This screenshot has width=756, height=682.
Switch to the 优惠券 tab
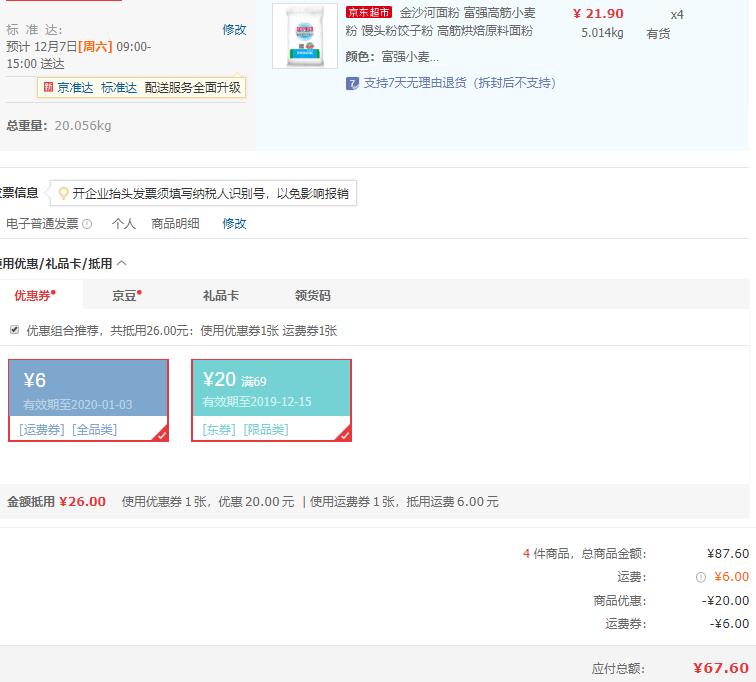click(x=35, y=295)
